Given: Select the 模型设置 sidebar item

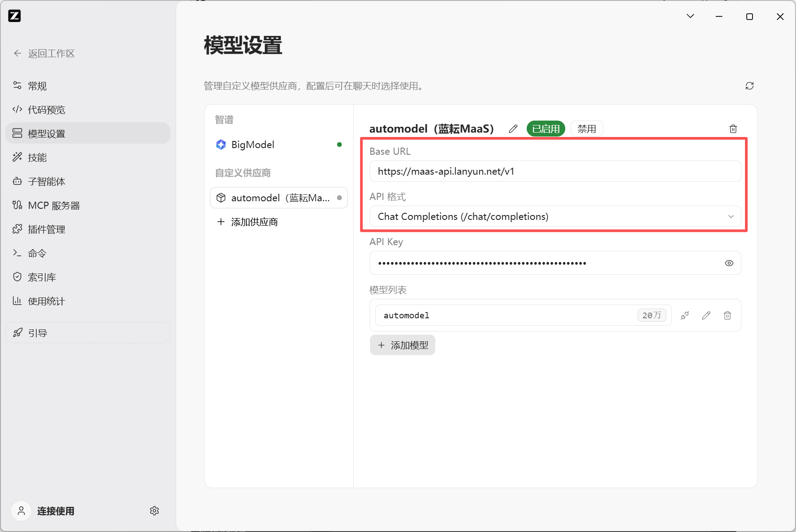Looking at the screenshot, I should (88, 133).
